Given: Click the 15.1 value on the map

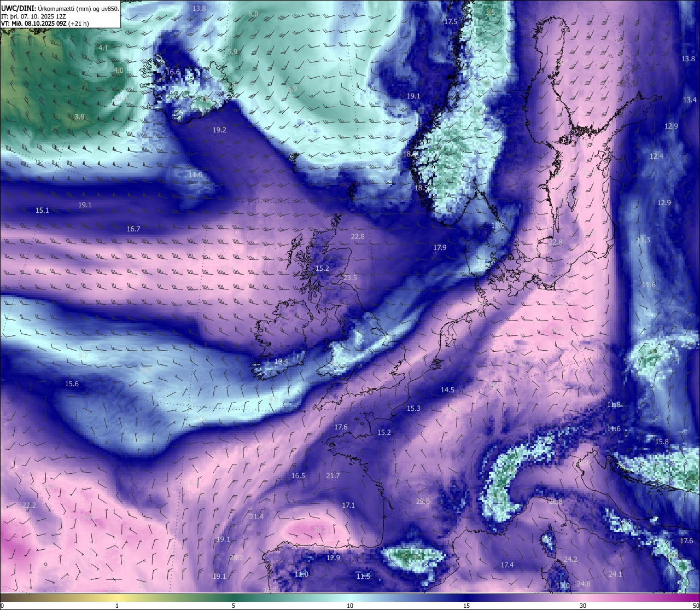Looking at the screenshot, I should [42, 210].
